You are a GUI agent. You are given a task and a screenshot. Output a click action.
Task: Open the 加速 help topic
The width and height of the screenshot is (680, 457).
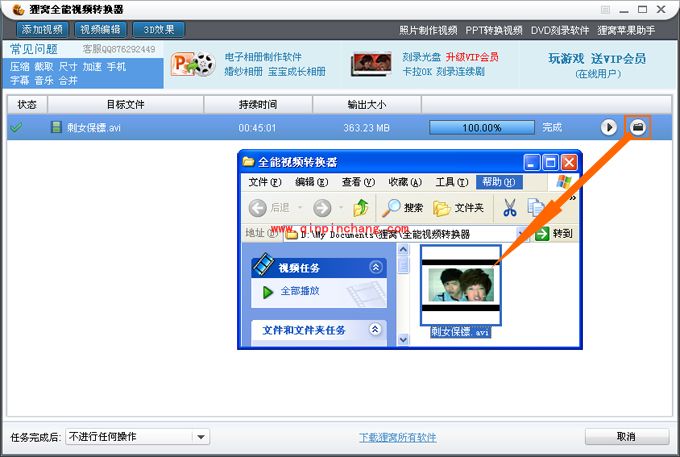tap(92, 67)
